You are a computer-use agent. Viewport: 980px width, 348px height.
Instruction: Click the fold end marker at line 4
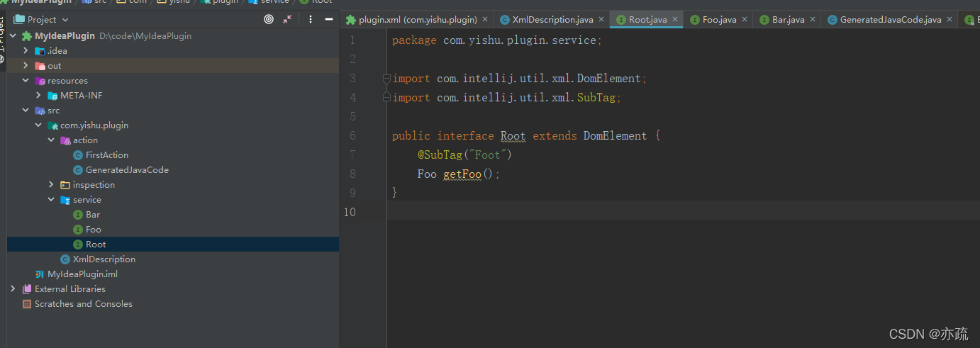(x=387, y=97)
